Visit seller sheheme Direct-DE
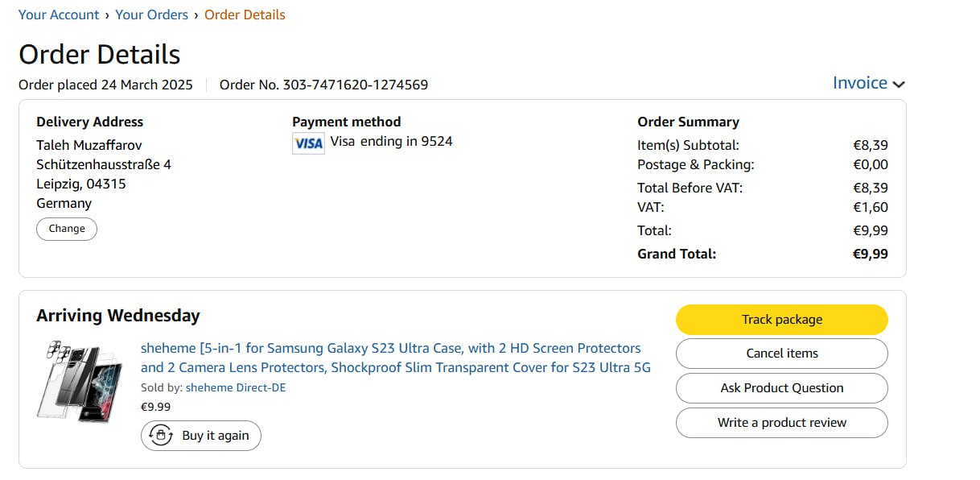 pyautogui.click(x=236, y=387)
